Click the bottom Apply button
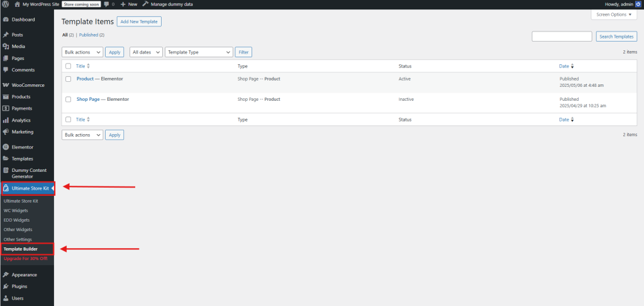Screen dimensions: 644x306 coord(114,135)
